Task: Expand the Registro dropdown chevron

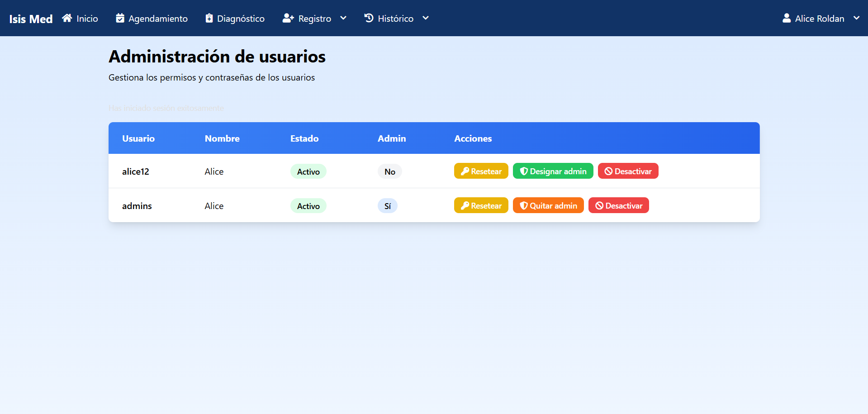Action: [x=343, y=18]
